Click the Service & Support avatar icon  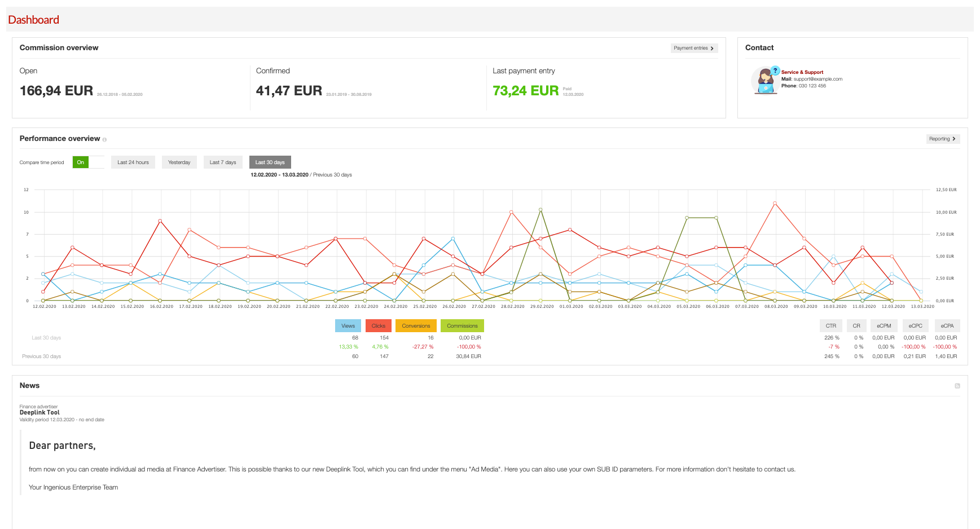(x=765, y=82)
